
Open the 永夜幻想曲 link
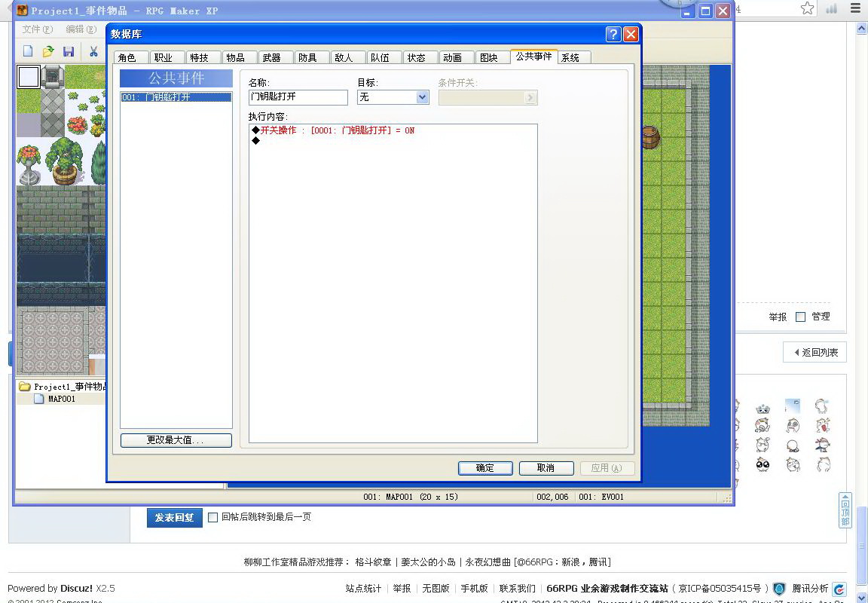(x=487, y=562)
